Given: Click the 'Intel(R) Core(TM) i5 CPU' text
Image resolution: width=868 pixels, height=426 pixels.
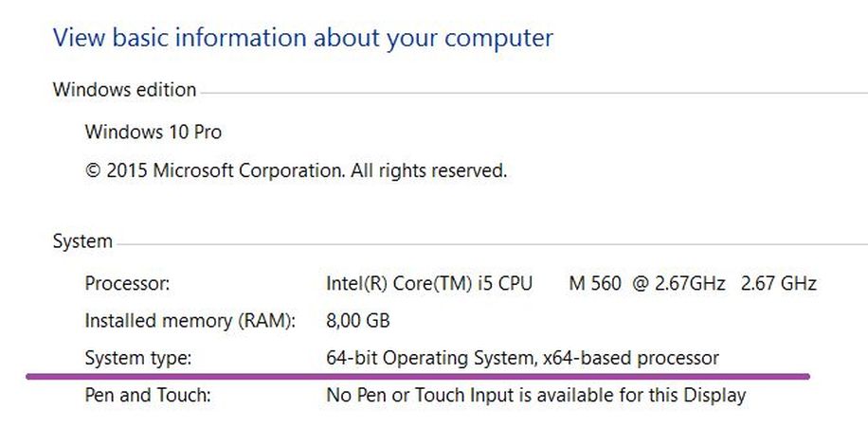Looking at the screenshot, I should click(x=428, y=283).
